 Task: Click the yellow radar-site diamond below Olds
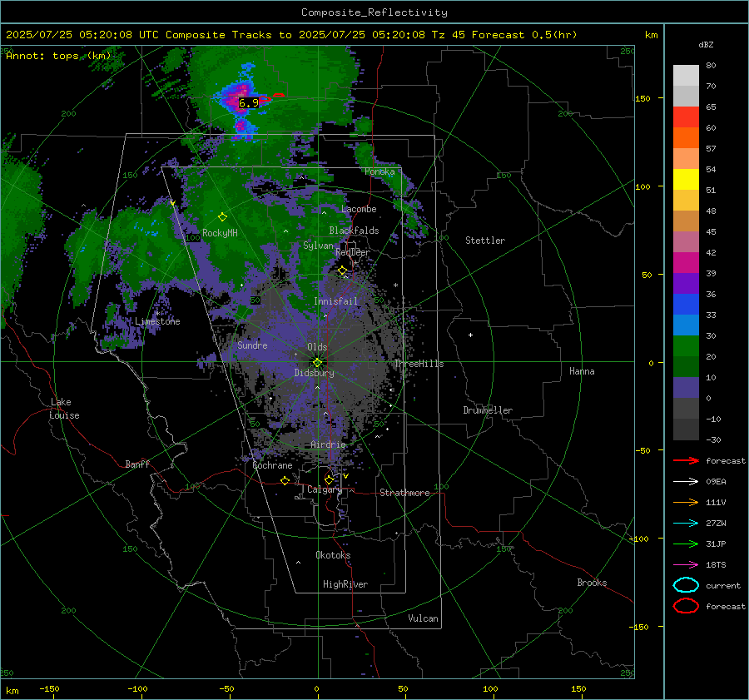point(317,363)
